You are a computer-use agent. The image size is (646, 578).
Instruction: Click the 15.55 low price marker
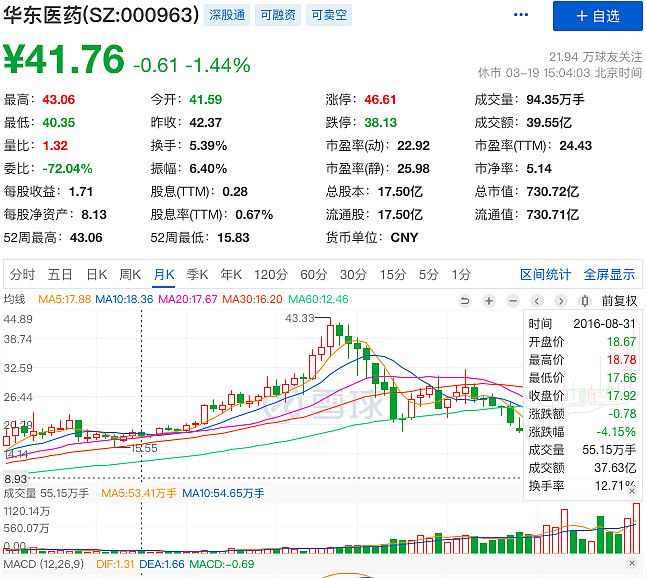pyautogui.click(x=144, y=448)
